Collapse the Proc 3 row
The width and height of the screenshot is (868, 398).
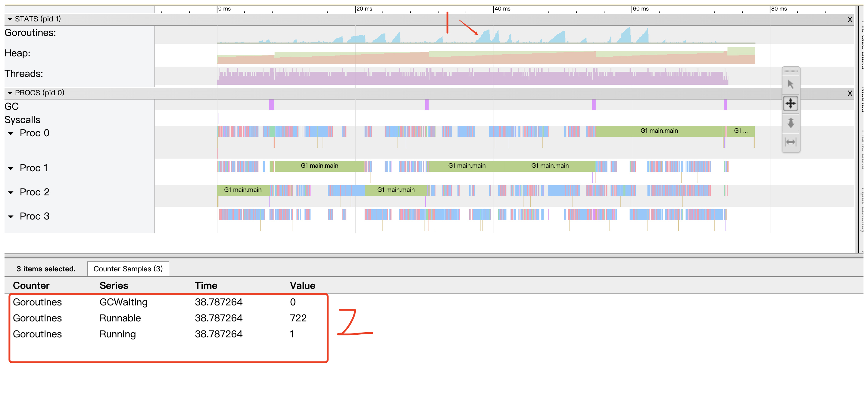coord(11,216)
